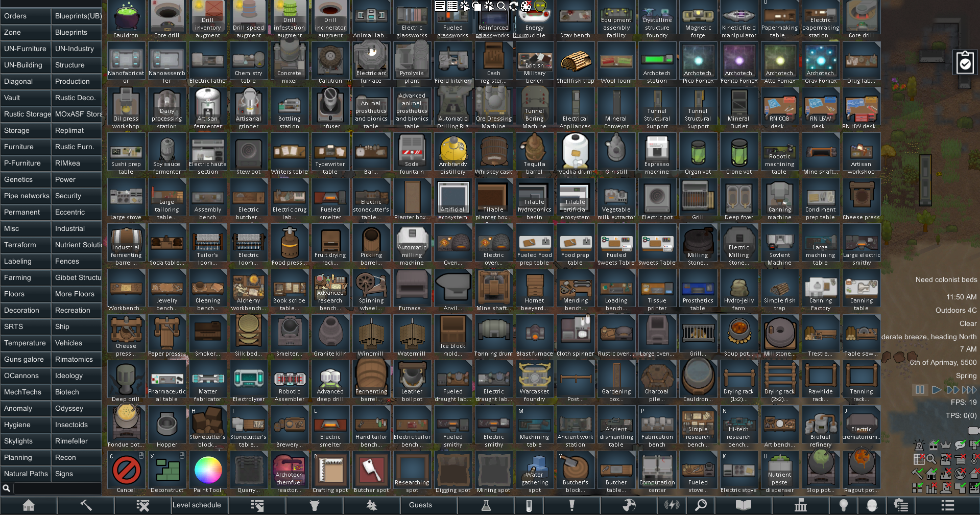This screenshot has height=515, width=980.
Task: Set game speed to triple-arrow fastest
Action: point(969,390)
